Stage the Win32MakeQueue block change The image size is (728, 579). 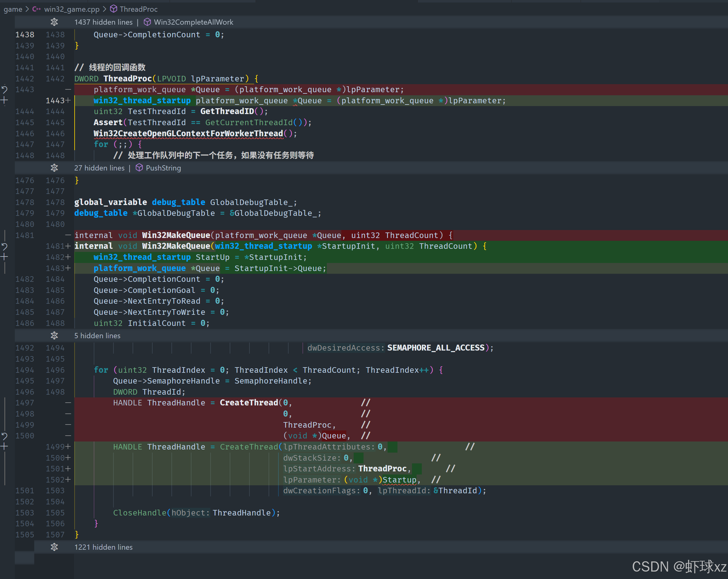(4, 257)
